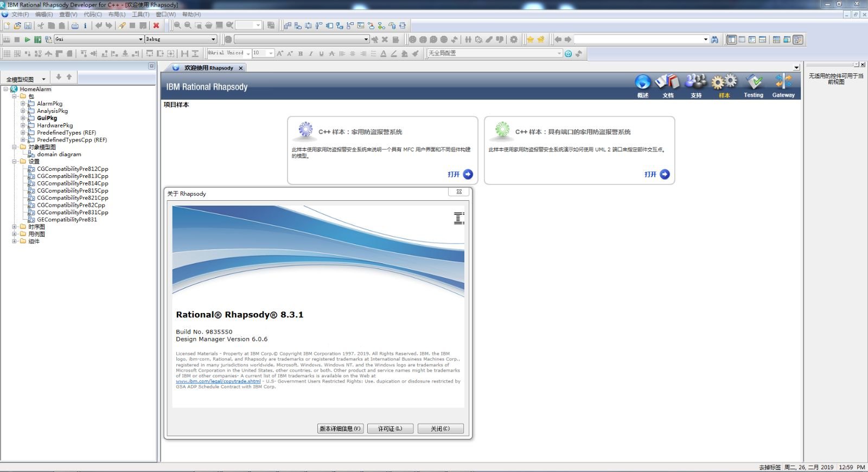The height and width of the screenshot is (472, 868).
Task: Click the navigate Back arrow icon
Action: click(x=558, y=40)
